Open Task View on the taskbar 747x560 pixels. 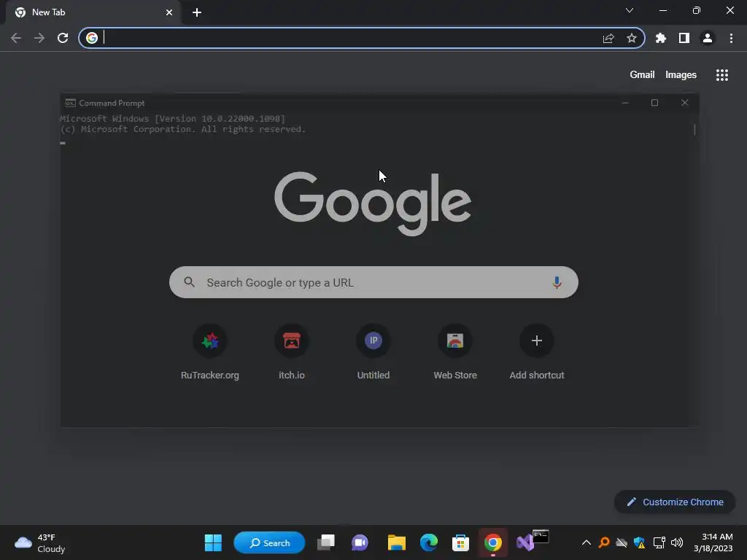coord(326,542)
